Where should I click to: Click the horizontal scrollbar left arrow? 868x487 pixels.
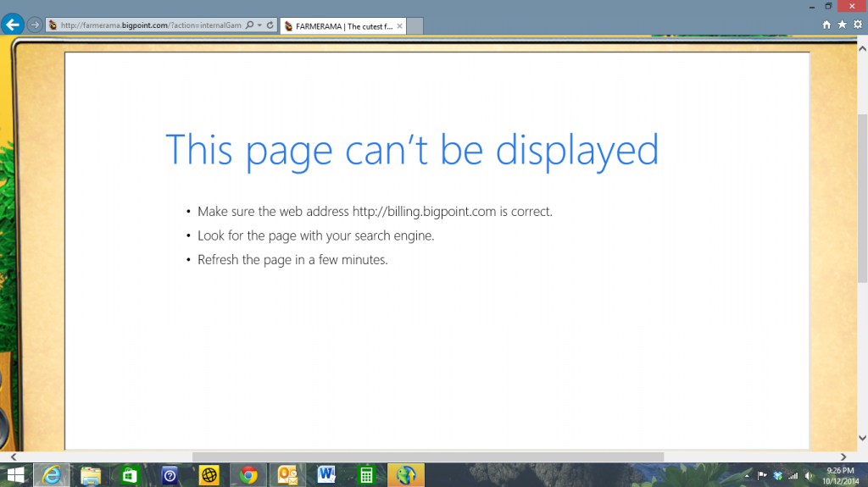(x=14, y=457)
